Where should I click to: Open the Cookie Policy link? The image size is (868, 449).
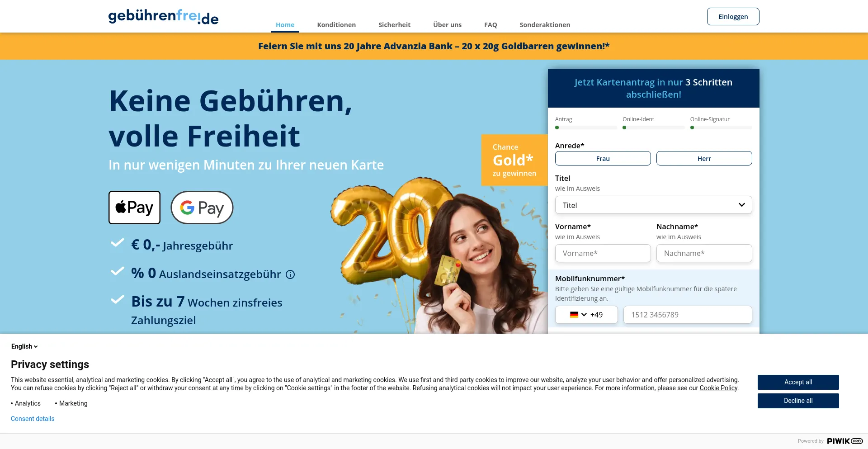coord(718,388)
